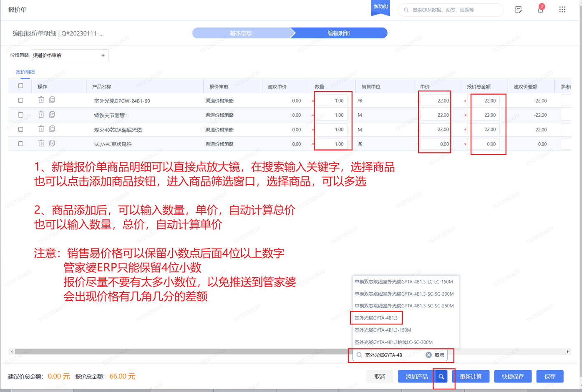The image size is (582, 392).
Task: Select 室外光缆GYTA-4B1.3 from the suggestion list
Action: click(376, 318)
